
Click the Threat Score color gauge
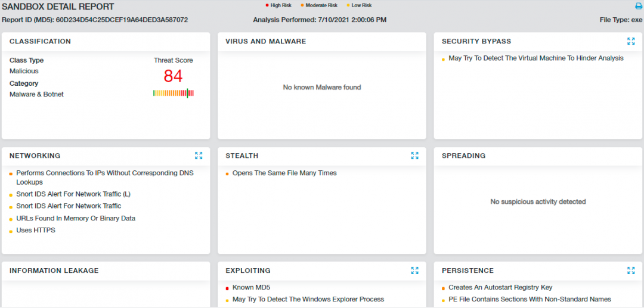point(173,93)
